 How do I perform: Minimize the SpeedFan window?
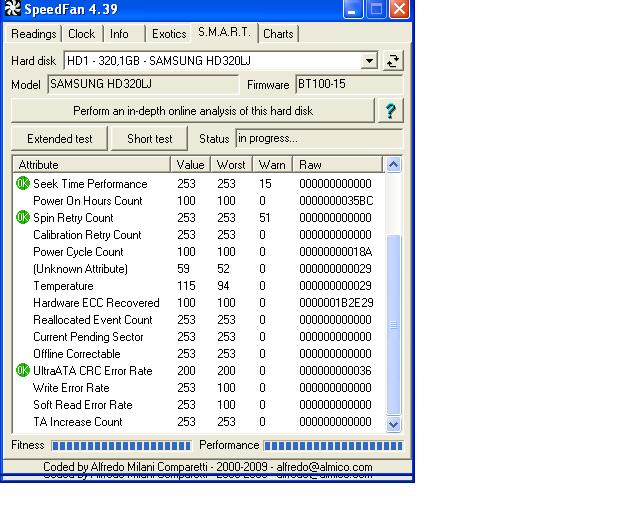(353, 9)
